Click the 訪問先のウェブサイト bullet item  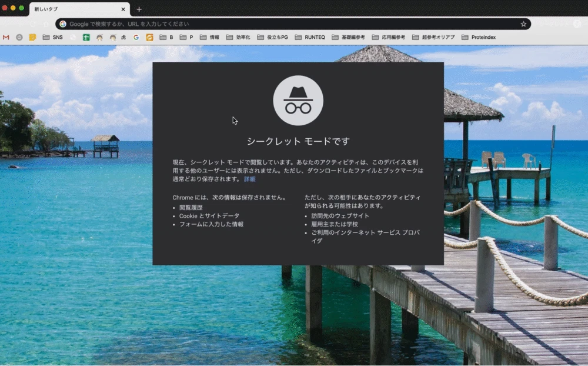click(x=340, y=216)
